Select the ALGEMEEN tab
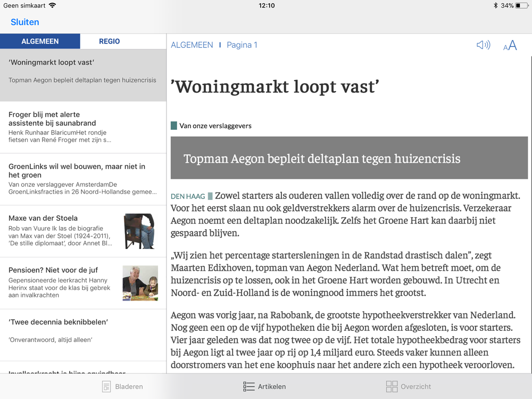This screenshot has width=532, height=399. pyautogui.click(x=40, y=41)
